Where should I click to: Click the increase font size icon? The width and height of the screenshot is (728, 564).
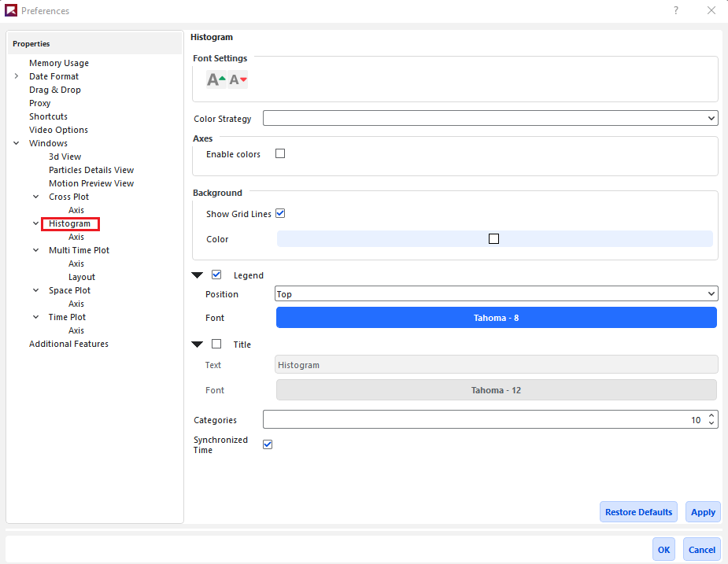pyautogui.click(x=215, y=79)
